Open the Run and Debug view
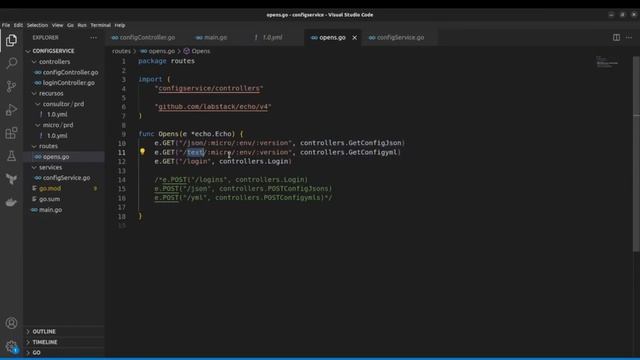 11,109
